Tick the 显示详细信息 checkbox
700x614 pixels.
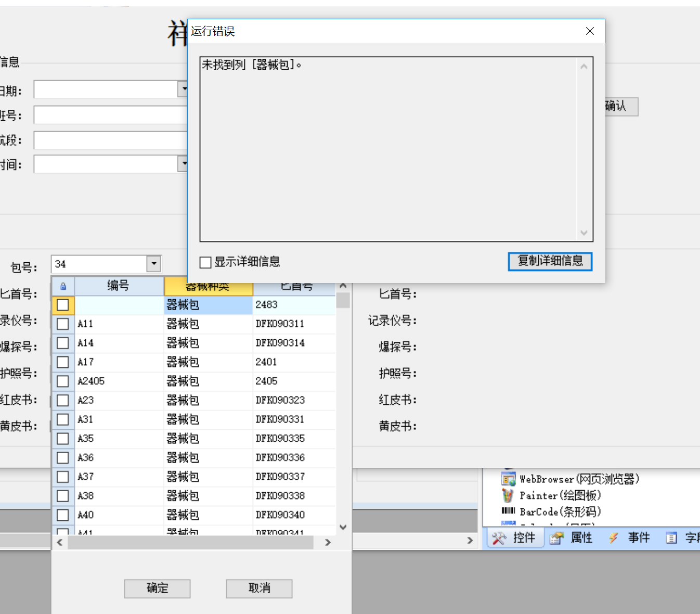205,262
